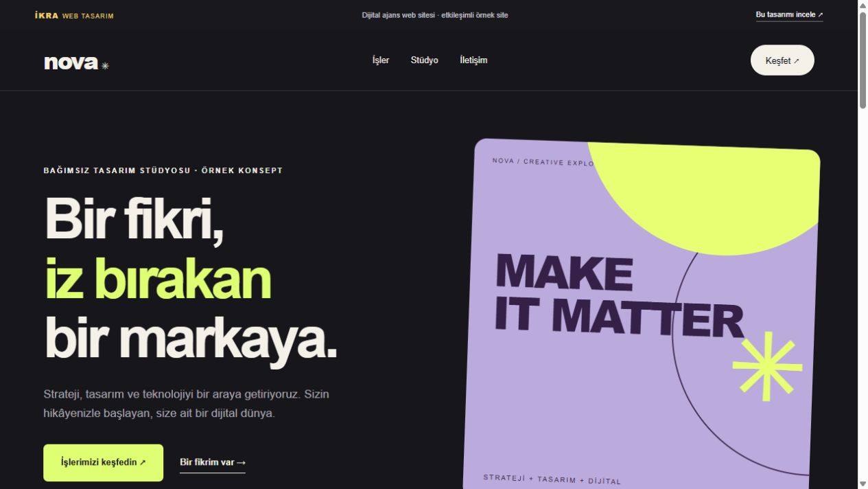Click the İKRA WEB TASARIM brand link
The height and width of the screenshot is (489, 868).
pos(74,15)
